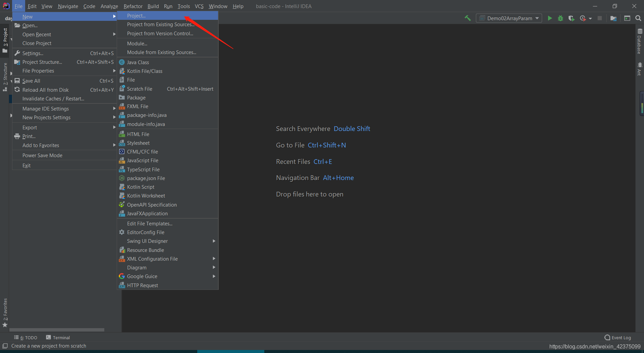Start debugging with the bug icon
This screenshot has height=353, width=644.
click(560, 18)
